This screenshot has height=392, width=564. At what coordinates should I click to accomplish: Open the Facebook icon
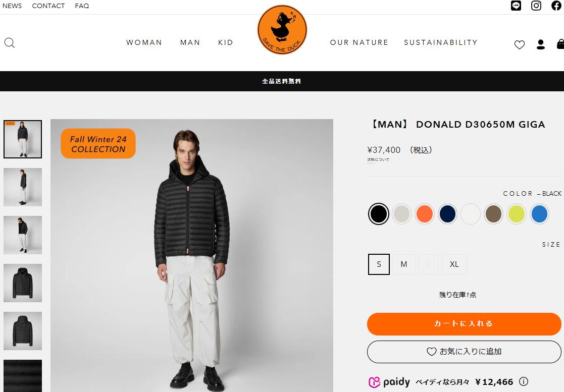pyautogui.click(x=556, y=6)
